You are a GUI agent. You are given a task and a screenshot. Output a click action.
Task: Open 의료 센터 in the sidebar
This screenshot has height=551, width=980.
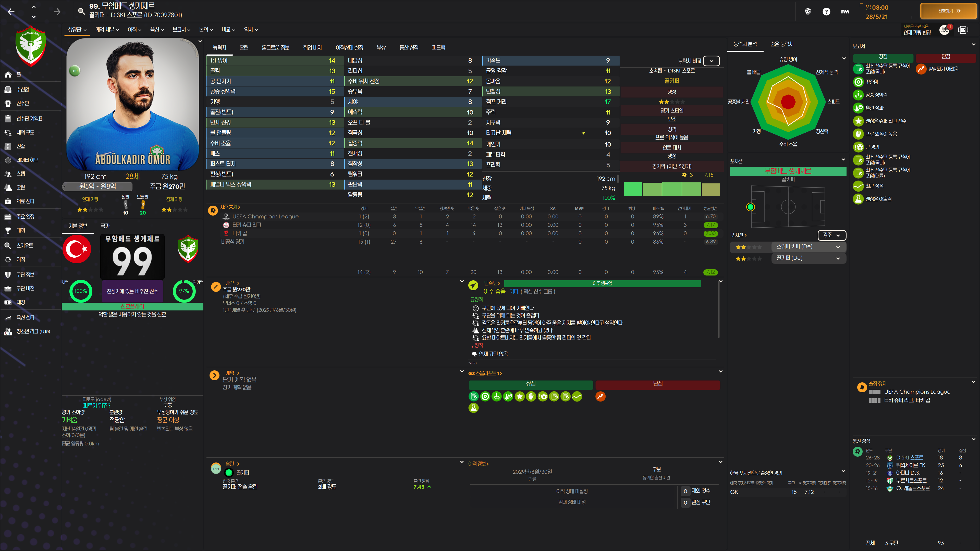25,201
